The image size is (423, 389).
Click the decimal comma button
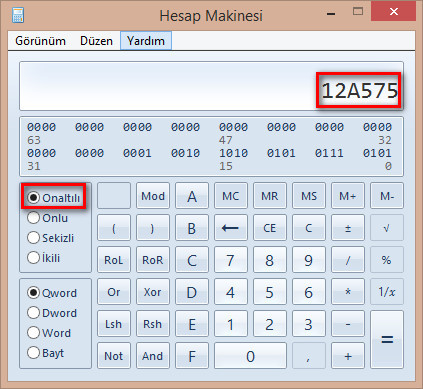tap(309, 356)
